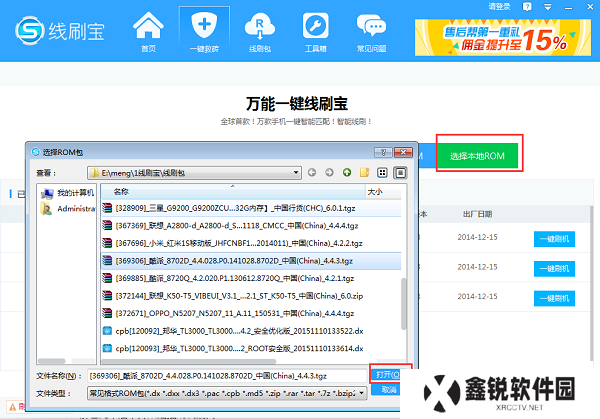
Task: Click the Forward arrow in file dialog
Action: coord(329,173)
